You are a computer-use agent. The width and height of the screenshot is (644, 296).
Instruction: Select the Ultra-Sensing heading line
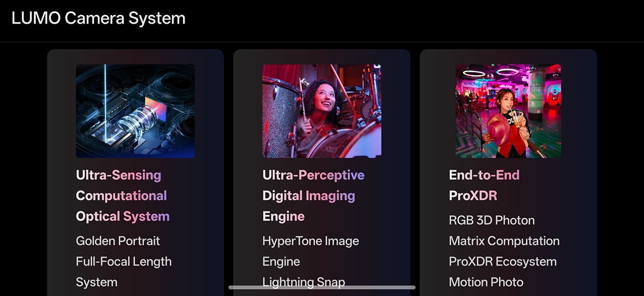pos(119,175)
